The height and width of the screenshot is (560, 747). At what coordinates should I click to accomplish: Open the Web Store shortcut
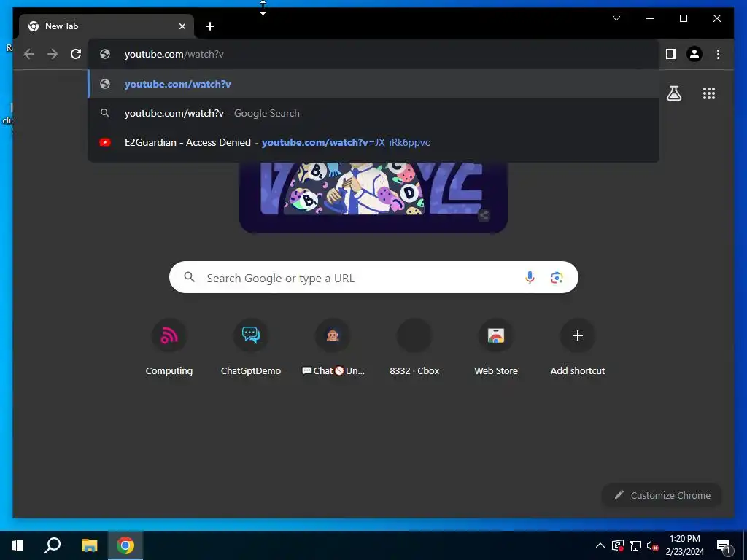[496, 348]
